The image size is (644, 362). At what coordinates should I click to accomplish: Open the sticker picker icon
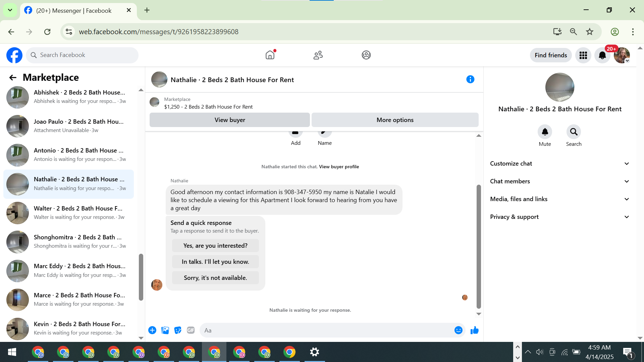tap(178, 330)
